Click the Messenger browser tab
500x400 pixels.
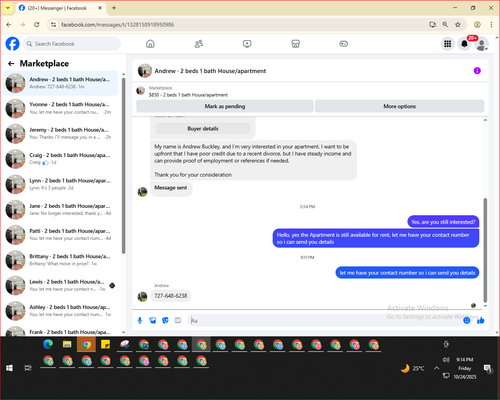click(61, 8)
